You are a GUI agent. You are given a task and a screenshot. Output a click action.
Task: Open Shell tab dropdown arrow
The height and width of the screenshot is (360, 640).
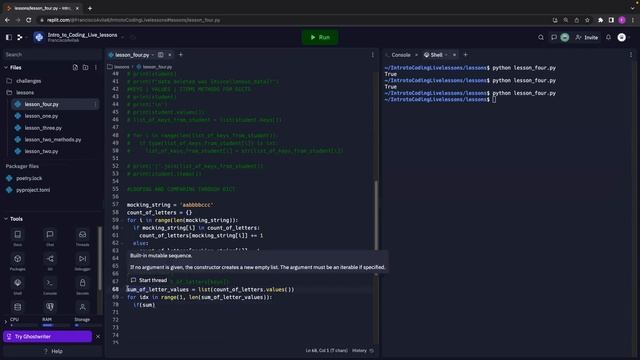[x=446, y=55]
